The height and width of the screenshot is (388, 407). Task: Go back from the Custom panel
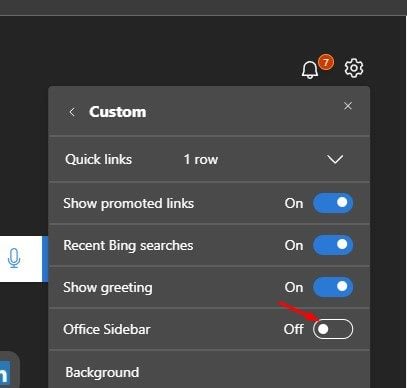click(72, 112)
